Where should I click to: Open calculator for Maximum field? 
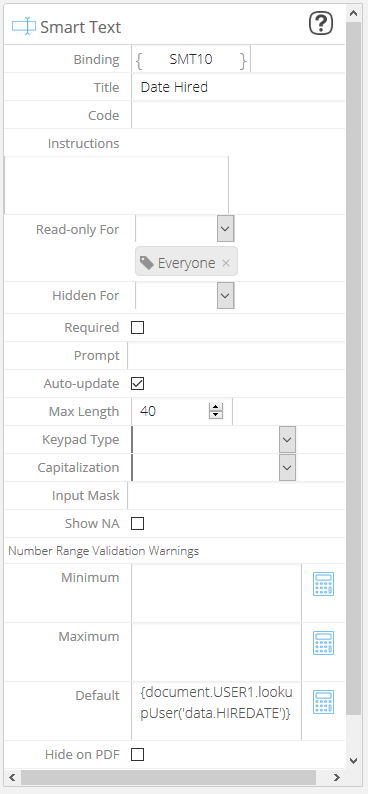coord(323,643)
